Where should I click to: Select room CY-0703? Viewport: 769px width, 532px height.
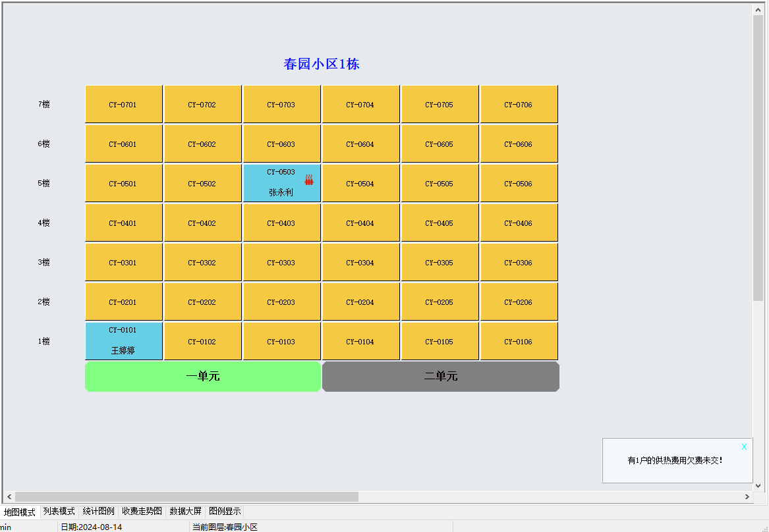click(x=282, y=104)
